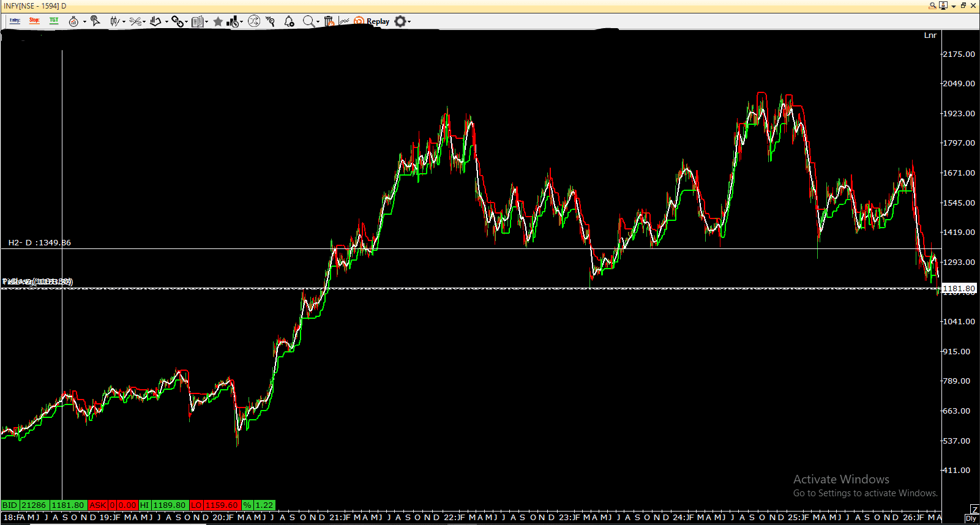
Task: Expand the chain link dropdown arrow
Action: click(186, 22)
